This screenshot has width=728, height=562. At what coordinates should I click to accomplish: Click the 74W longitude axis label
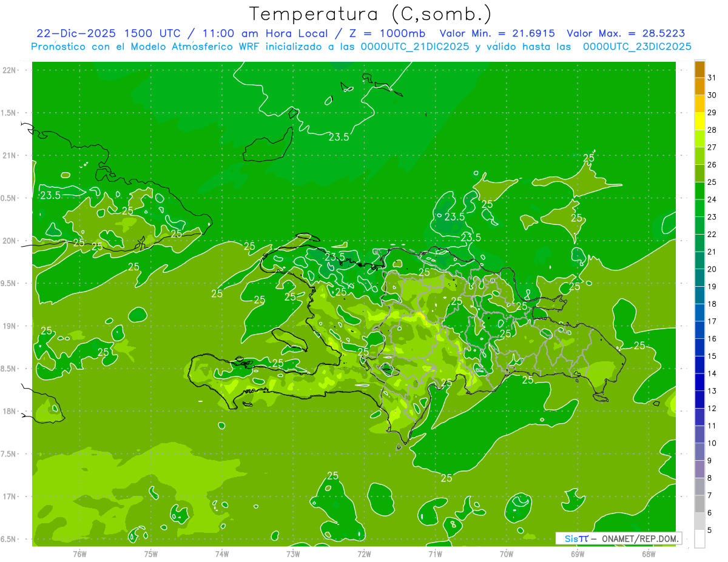click(222, 554)
